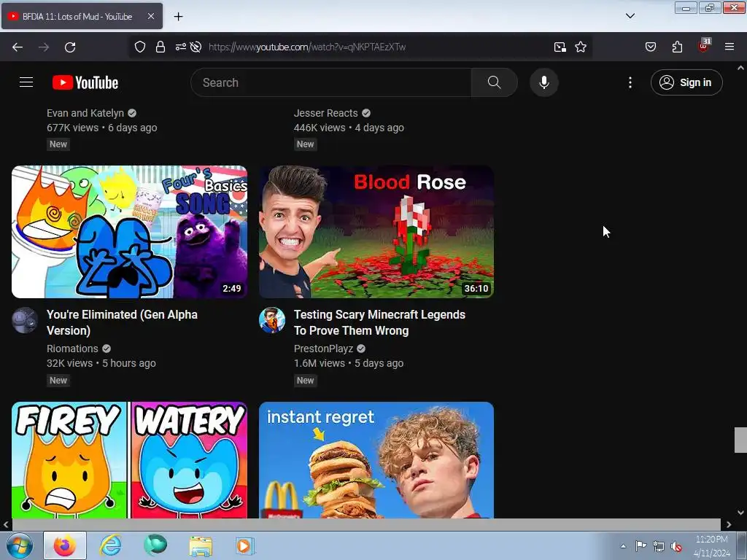
Task: Open YouTube settings three-dot menu
Action: 630,82
